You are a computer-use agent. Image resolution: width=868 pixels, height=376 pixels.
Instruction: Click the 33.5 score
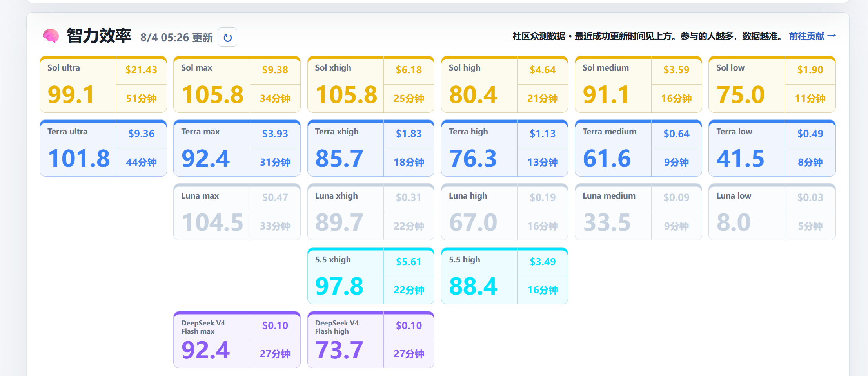click(x=607, y=222)
